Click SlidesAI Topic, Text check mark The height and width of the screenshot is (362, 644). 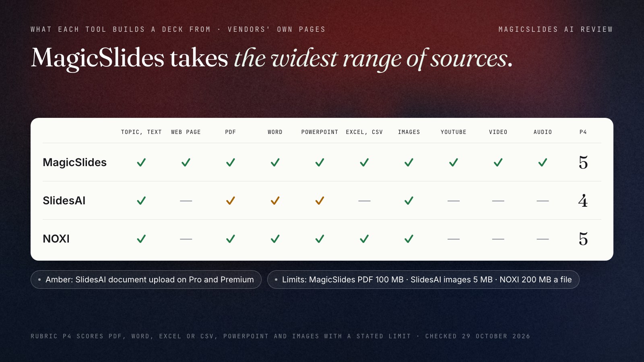141,201
